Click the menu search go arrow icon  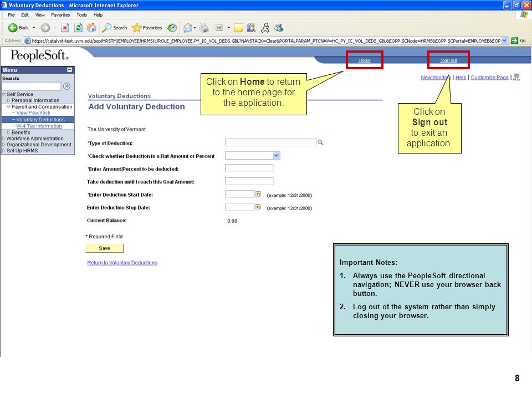click(67, 86)
